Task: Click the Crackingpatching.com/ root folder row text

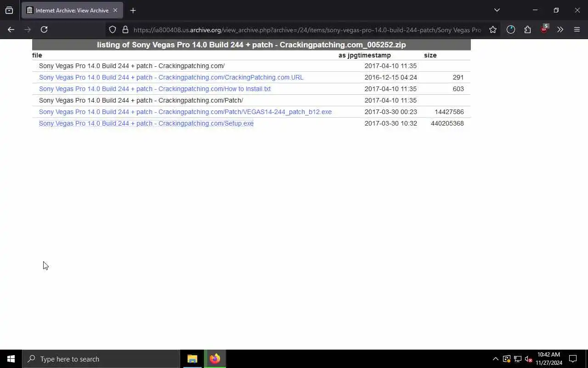Action: tap(132, 66)
